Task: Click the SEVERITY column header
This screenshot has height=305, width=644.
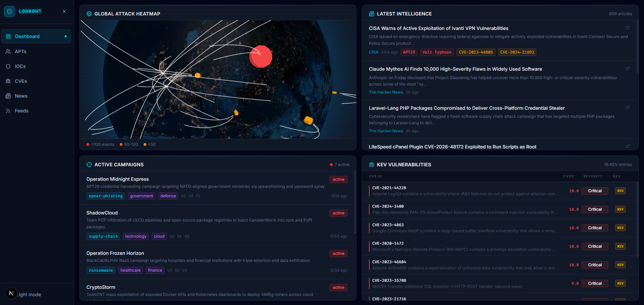Action: pyautogui.click(x=593, y=176)
